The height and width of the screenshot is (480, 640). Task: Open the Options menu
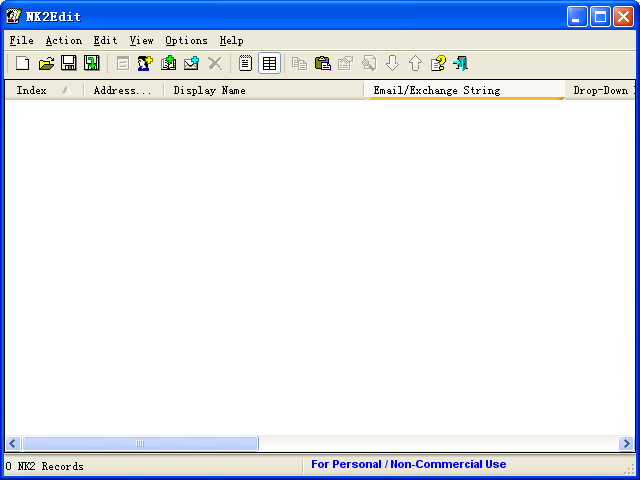pyautogui.click(x=186, y=40)
